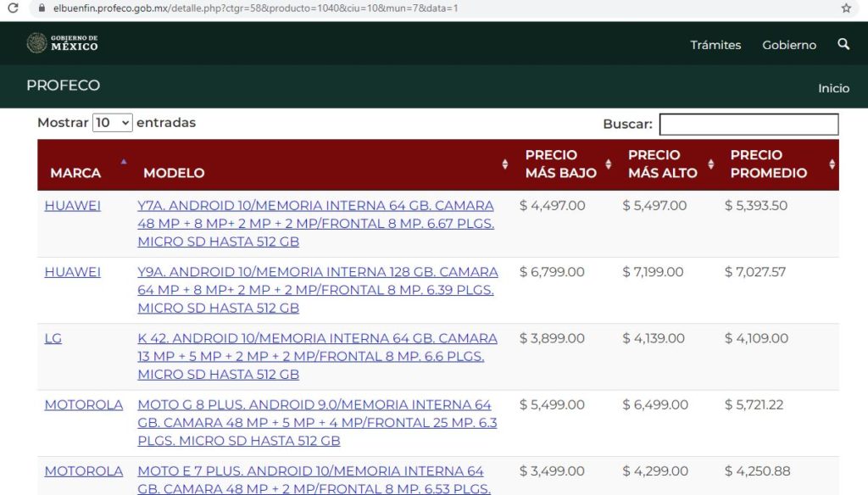Screen dimensions: 868x495
Task: Open MOTOROLA brand link for Moto G 8 Plus
Action: click(x=84, y=405)
